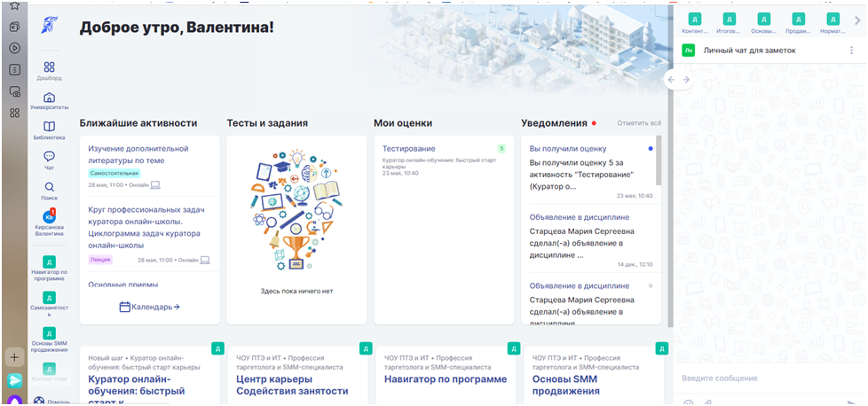Click right arrow on panel divider handle
This screenshot has width=868, height=406.
[686, 80]
